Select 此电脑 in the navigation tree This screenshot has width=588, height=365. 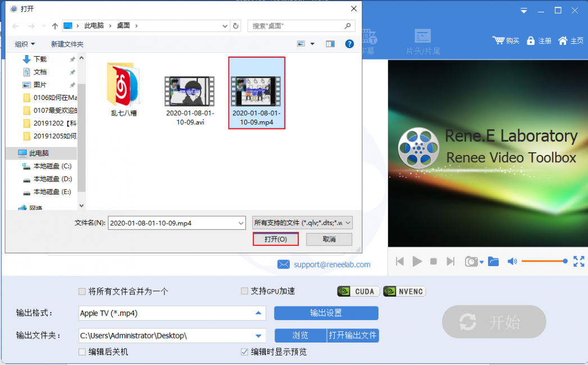tap(39, 153)
